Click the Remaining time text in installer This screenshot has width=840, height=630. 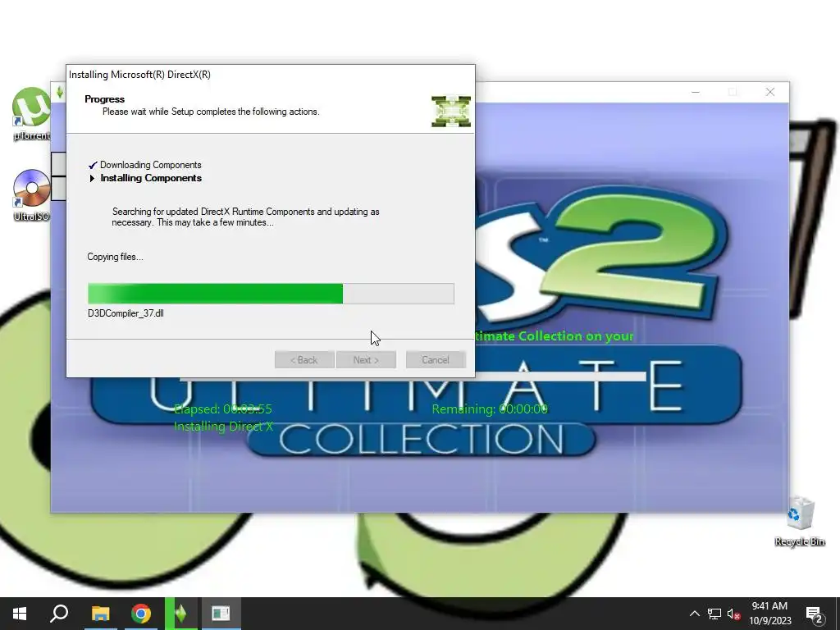pos(490,409)
